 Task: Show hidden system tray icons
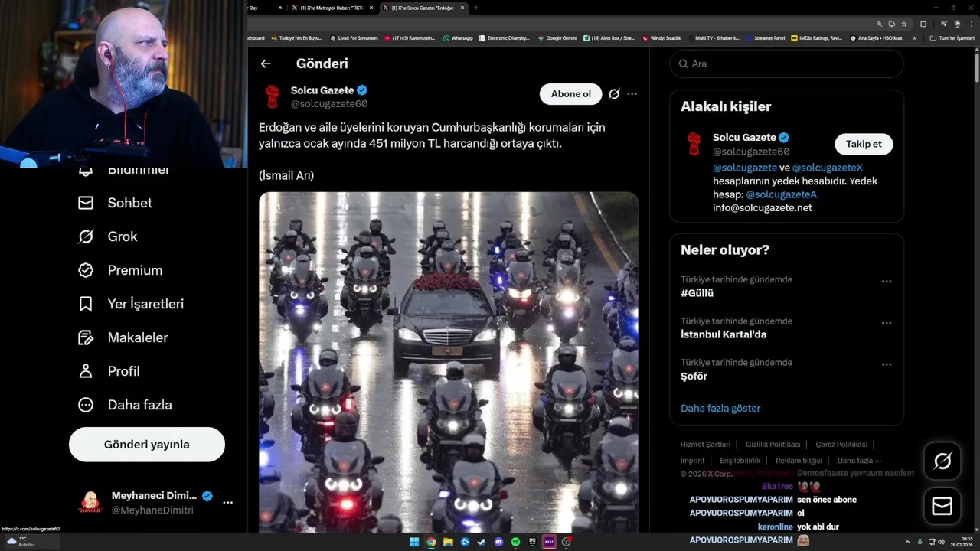pyautogui.click(x=908, y=542)
